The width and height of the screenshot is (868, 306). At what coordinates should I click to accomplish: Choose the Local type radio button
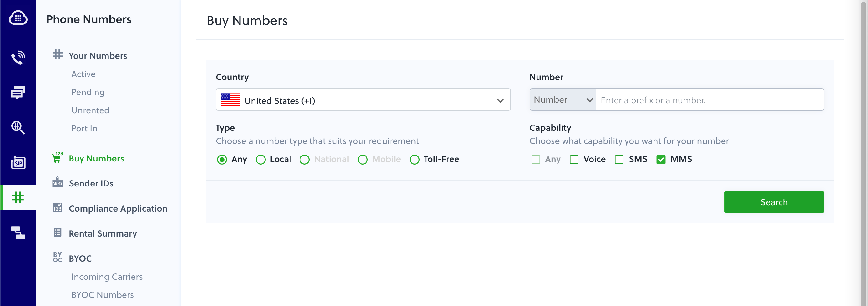click(261, 159)
